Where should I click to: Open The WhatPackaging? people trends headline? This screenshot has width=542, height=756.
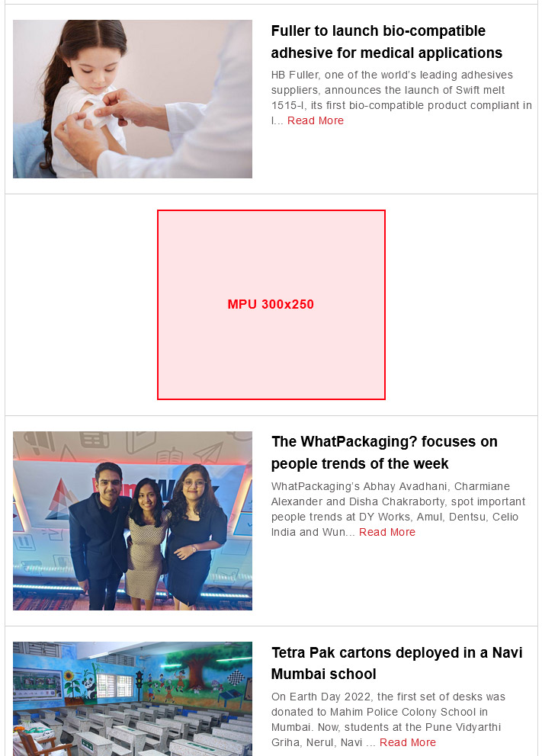pos(384,453)
